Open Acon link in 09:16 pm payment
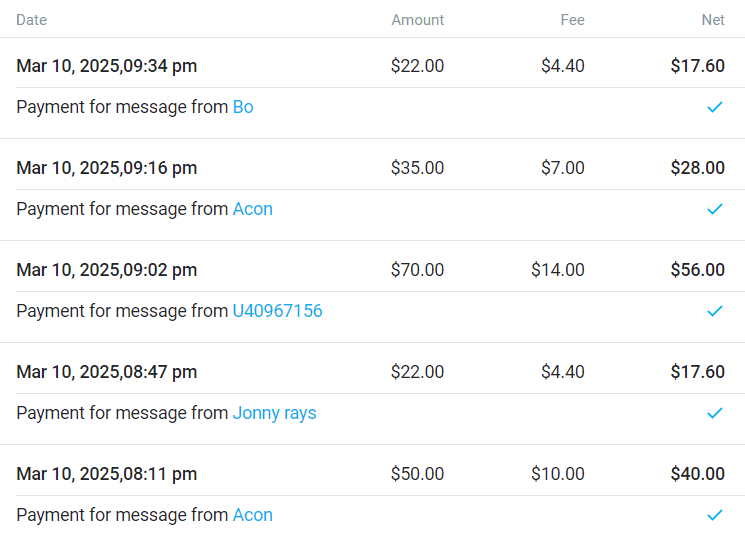Image resolution: width=745 pixels, height=538 pixels. coord(253,209)
